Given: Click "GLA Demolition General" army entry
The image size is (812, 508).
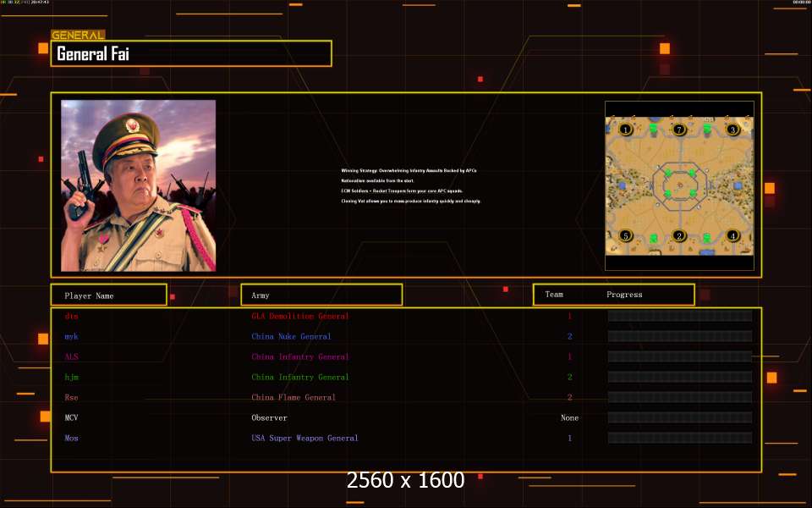Looking at the screenshot, I should (x=299, y=316).
